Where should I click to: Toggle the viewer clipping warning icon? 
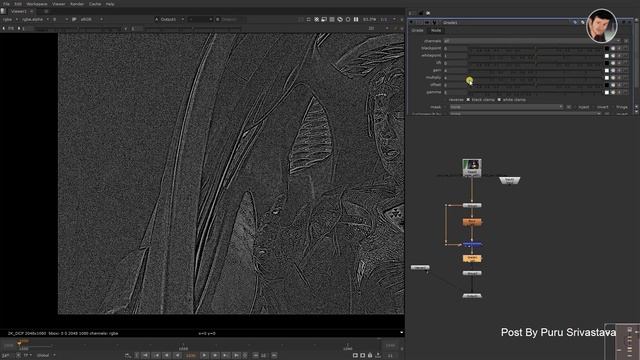(317, 19)
